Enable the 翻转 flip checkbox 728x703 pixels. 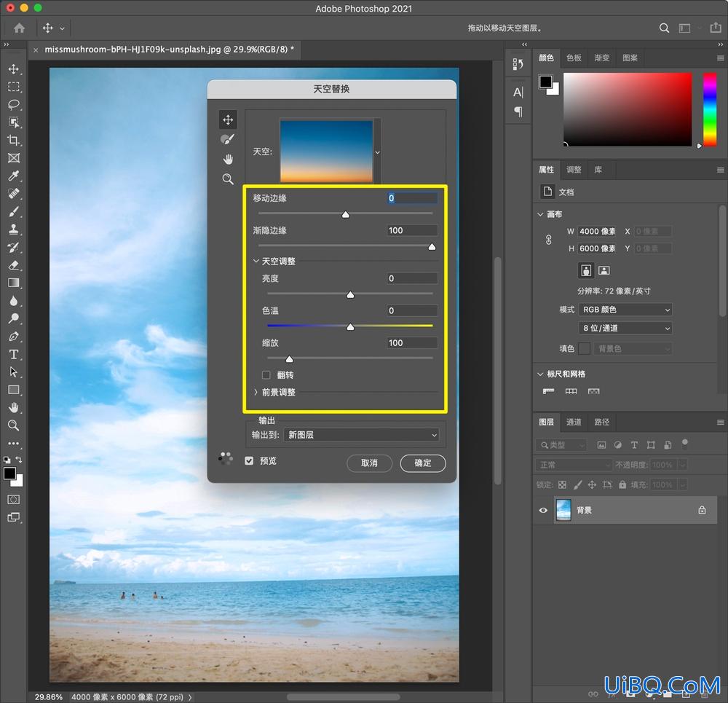(x=266, y=375)
